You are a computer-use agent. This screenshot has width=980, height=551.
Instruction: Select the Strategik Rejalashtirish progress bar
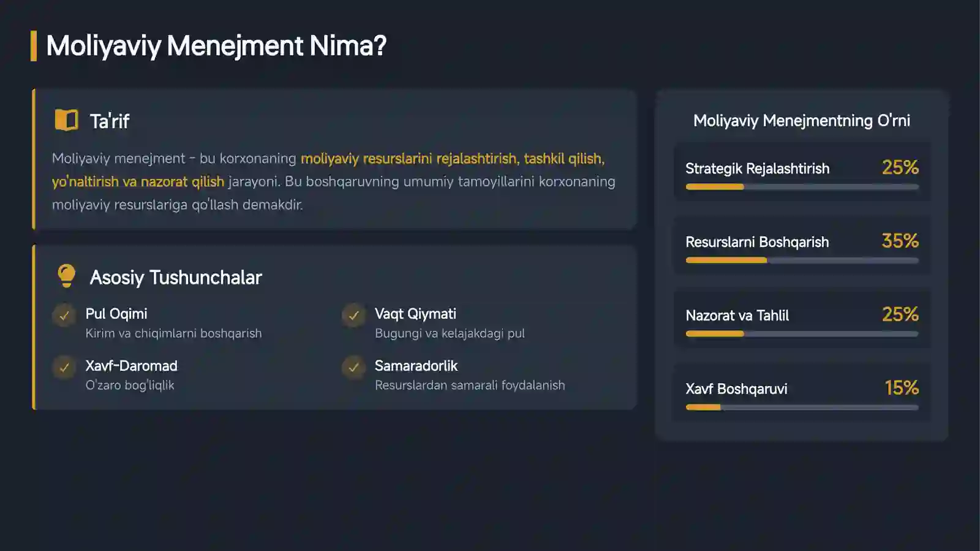tap(802, 187)
